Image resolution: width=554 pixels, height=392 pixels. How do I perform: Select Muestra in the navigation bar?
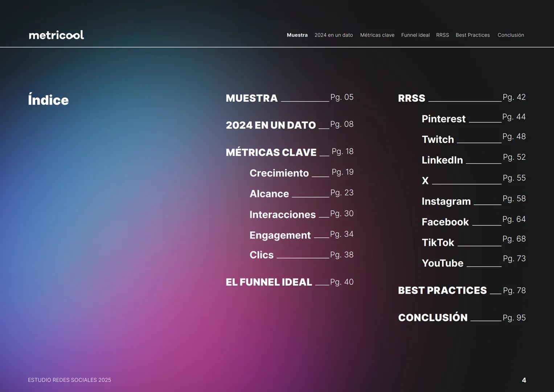[x=297, y=35]
